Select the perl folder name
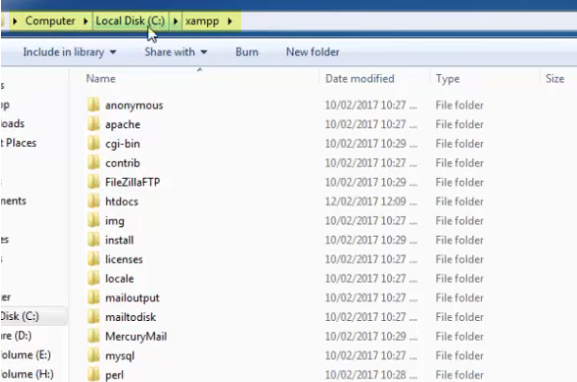 coord(114,375)
